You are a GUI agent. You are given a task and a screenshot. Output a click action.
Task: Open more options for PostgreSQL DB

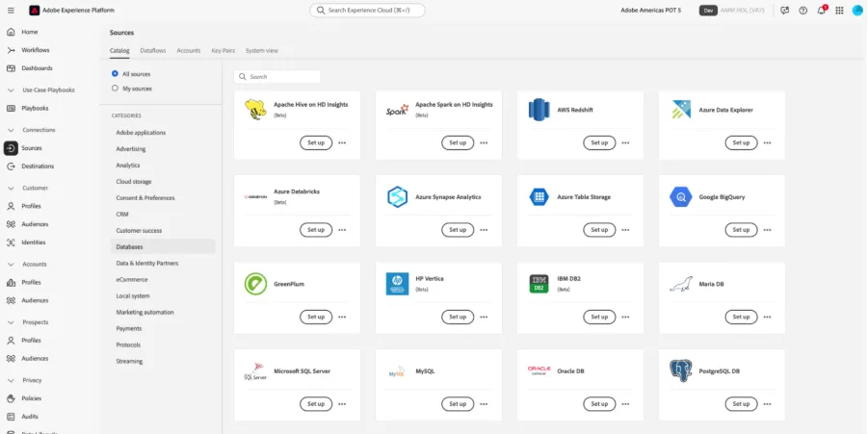(767, 404)
